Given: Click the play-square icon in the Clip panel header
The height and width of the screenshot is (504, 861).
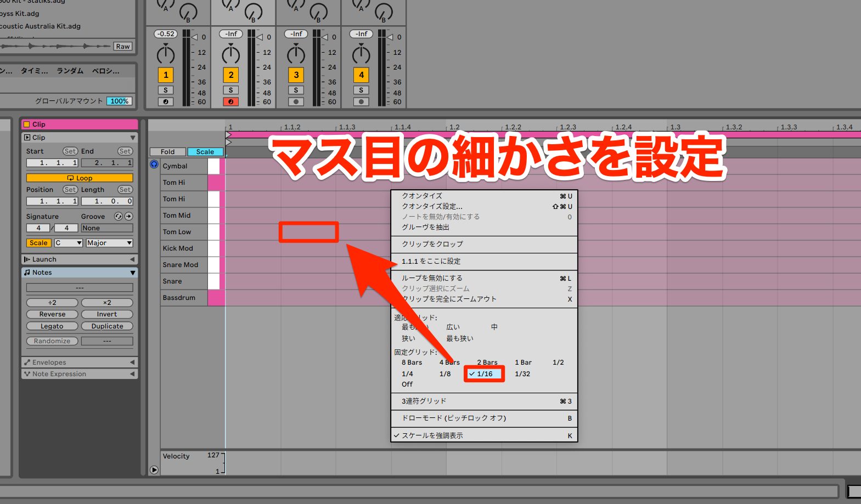Looking at the screenshot, I should point(27,138).
